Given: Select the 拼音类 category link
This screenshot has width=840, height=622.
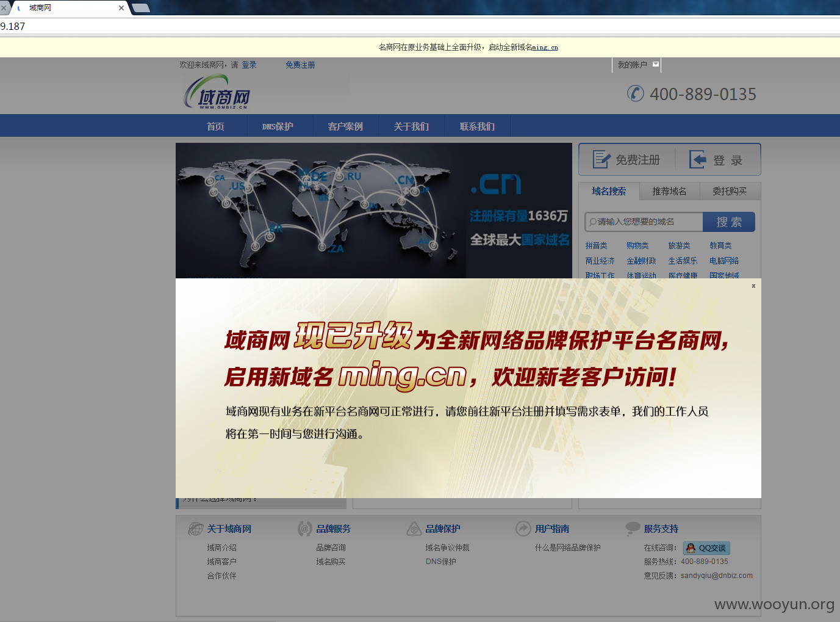Looking at the screenshot, I should point(596,245).
